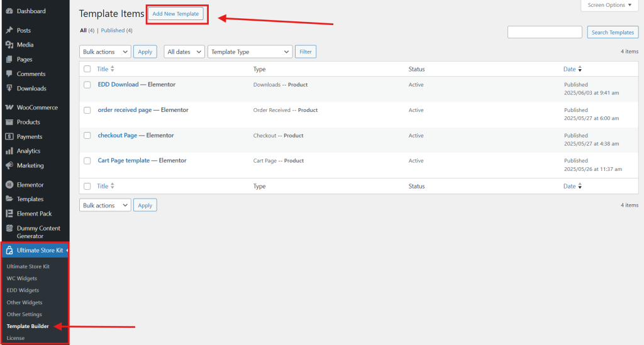The height and width of the screenshot is (345, 644).
Task: Sort by Title arrows in table footer
Action: click(112, 186)
